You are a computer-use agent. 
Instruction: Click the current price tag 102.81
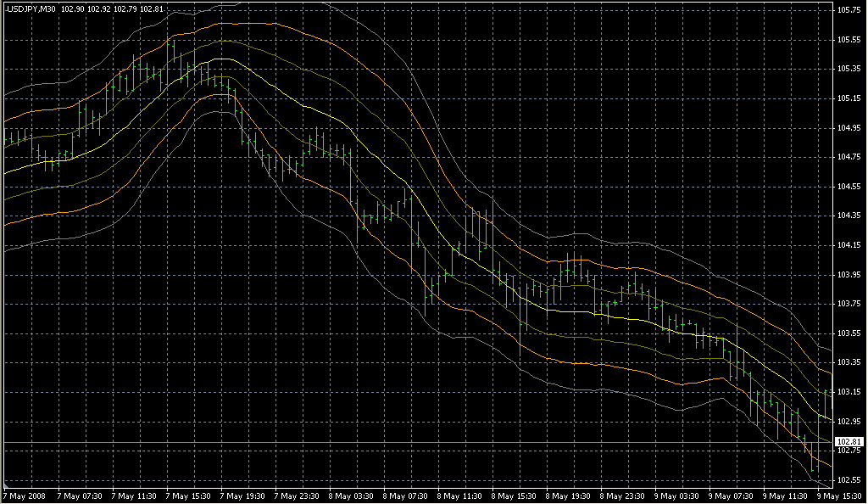tap(849, 442)
